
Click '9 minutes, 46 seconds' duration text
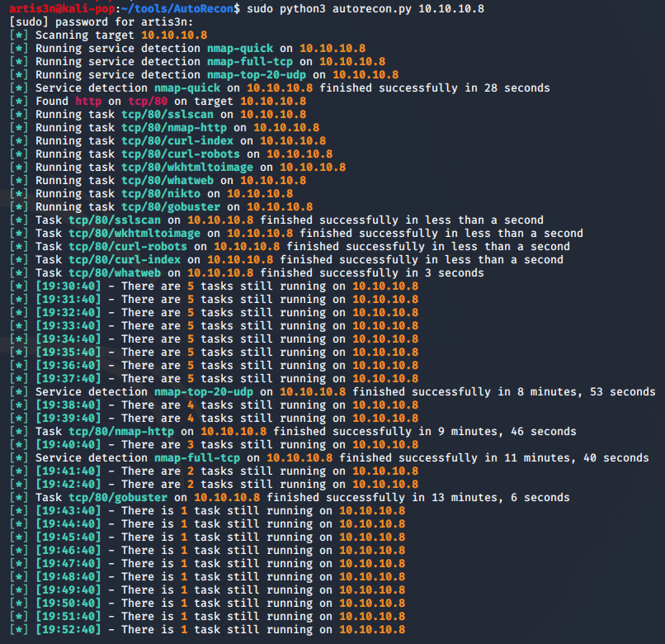click(507, 431)
